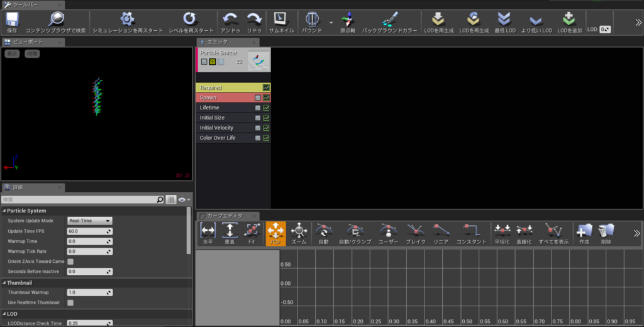Screen dimensions: 644x327
Task: Toggle emitter solo S button
Action: coord(221,62)
